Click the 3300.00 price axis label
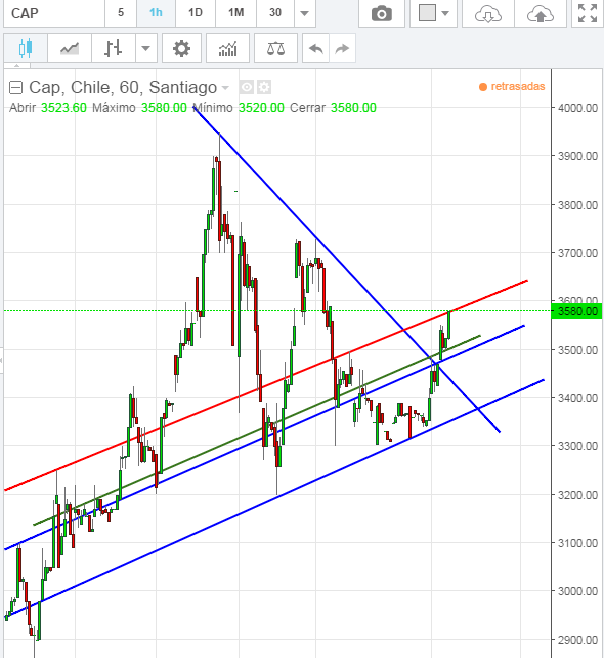Viewport: 607px width, 658px height. (x=578, y=446)
